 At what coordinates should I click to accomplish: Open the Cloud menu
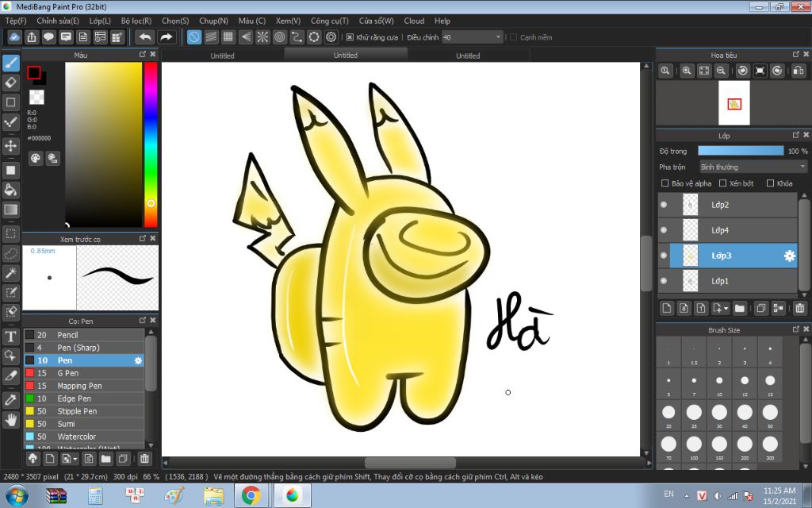pos(414,21)
